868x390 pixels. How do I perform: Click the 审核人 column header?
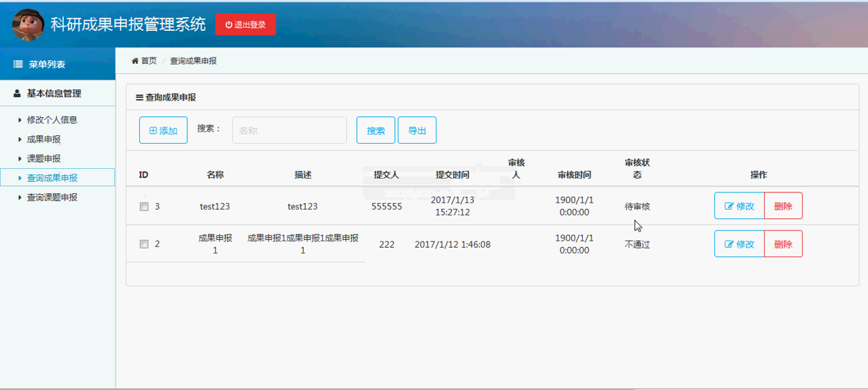point(516,169)
